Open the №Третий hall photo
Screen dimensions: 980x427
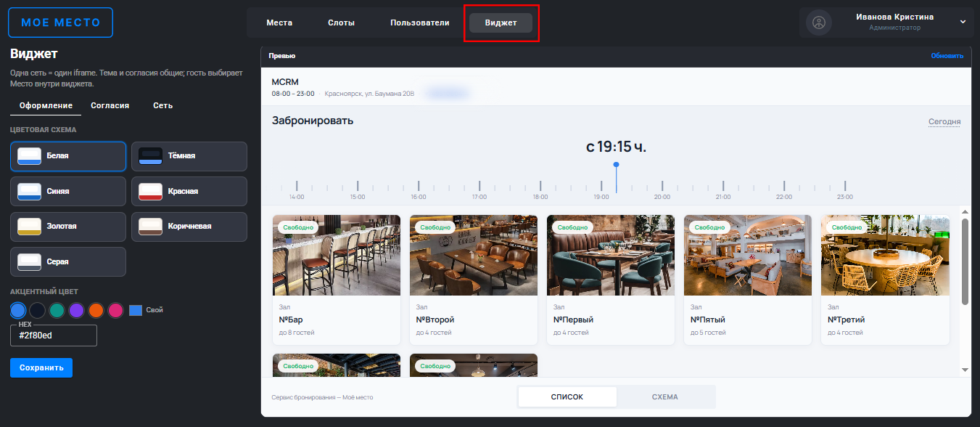[x=885, y=255]
